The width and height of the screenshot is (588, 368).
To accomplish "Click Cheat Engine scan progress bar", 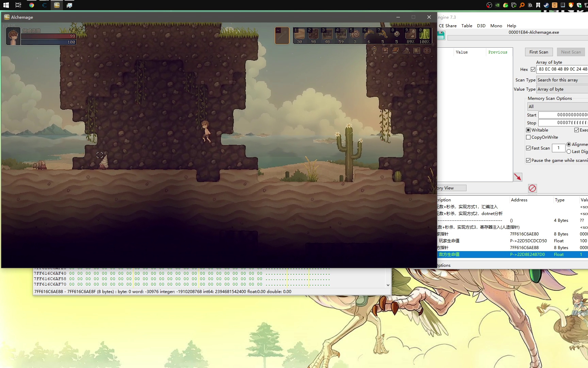I will click(x=518, y=38).
